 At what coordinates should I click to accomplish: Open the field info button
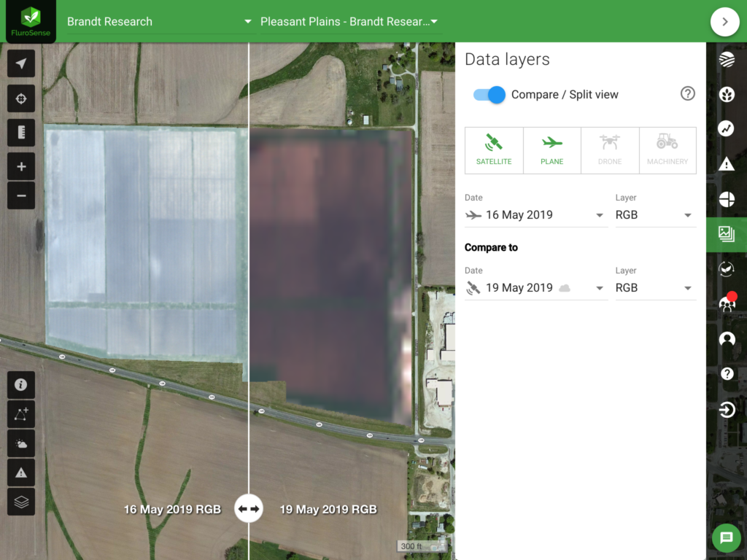click(x=21, y=385)
